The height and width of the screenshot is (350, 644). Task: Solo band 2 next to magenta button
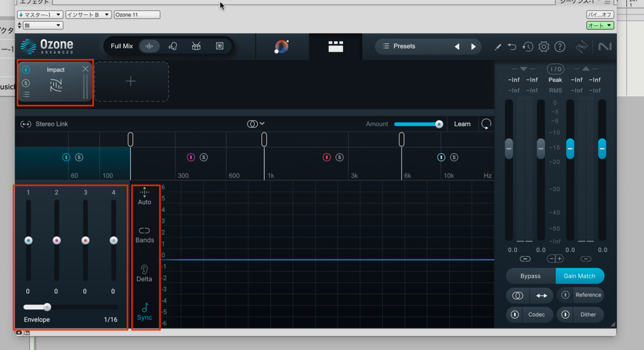(203, 157)
